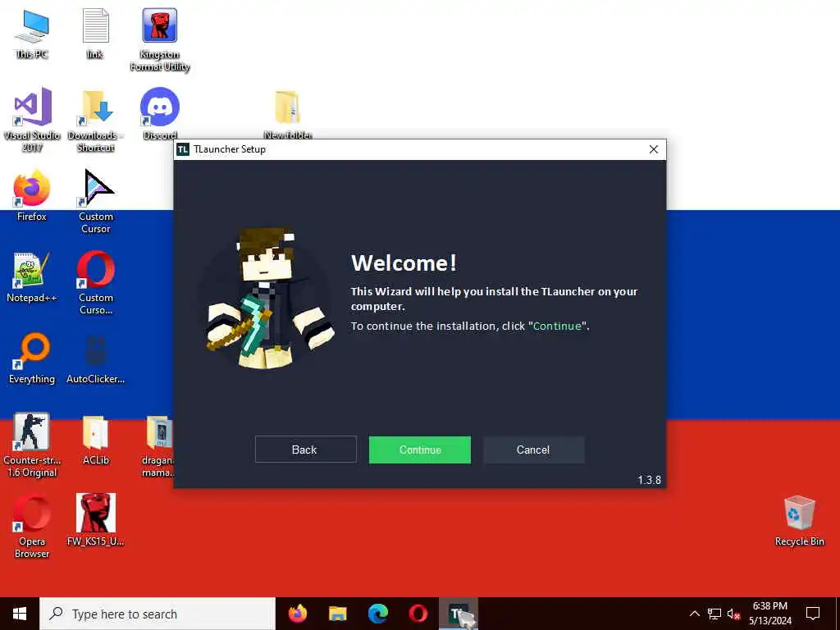Click the TLauncher taskbar button
The width and height of the screenshot is (840, 630).
(458, 614)
